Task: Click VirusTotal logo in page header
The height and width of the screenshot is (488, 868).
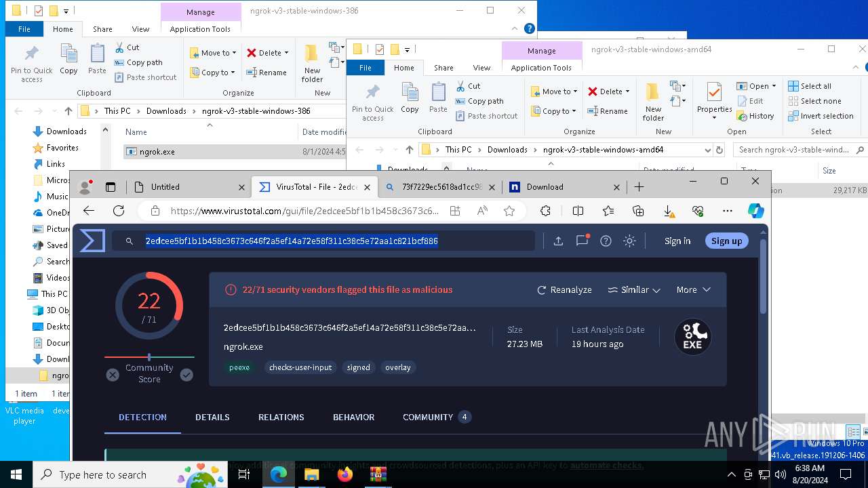Action: coord(92,241)
